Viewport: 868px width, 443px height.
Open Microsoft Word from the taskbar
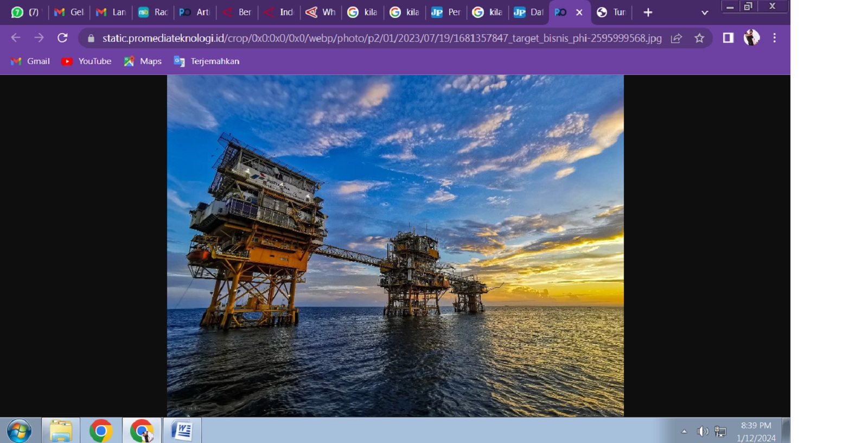182,431
